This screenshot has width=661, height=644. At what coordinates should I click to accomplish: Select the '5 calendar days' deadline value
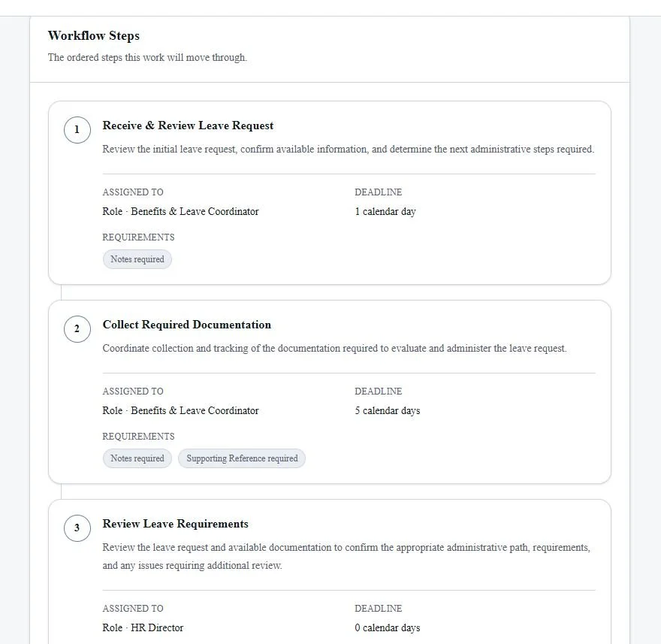coord(388,410)
